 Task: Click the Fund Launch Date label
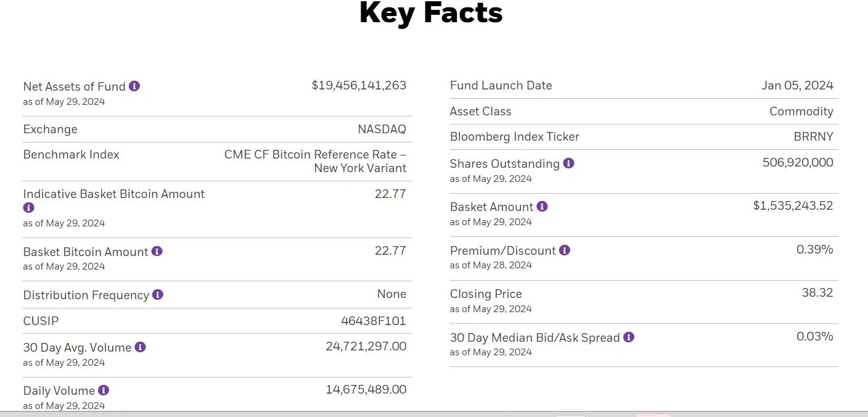point(501,86)
